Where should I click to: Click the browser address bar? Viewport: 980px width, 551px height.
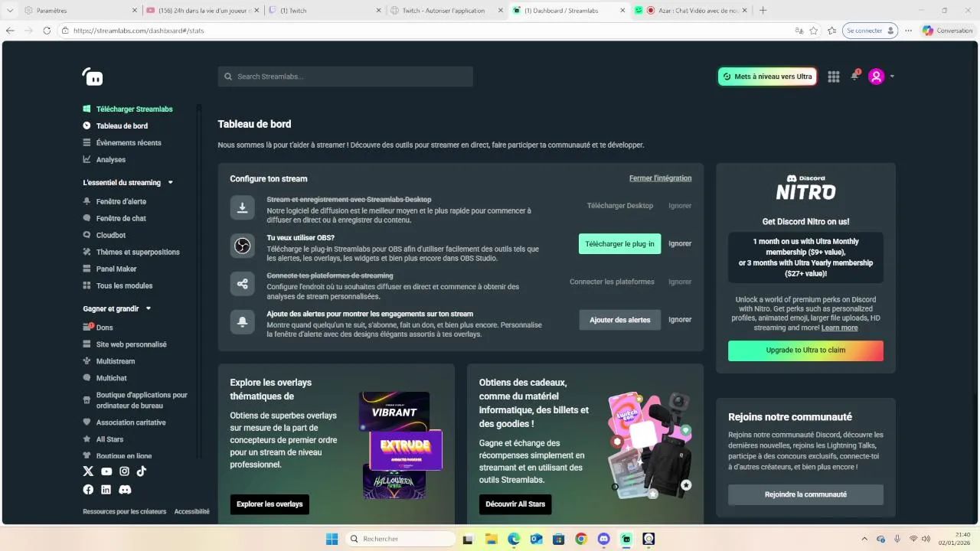pos(425,31)
